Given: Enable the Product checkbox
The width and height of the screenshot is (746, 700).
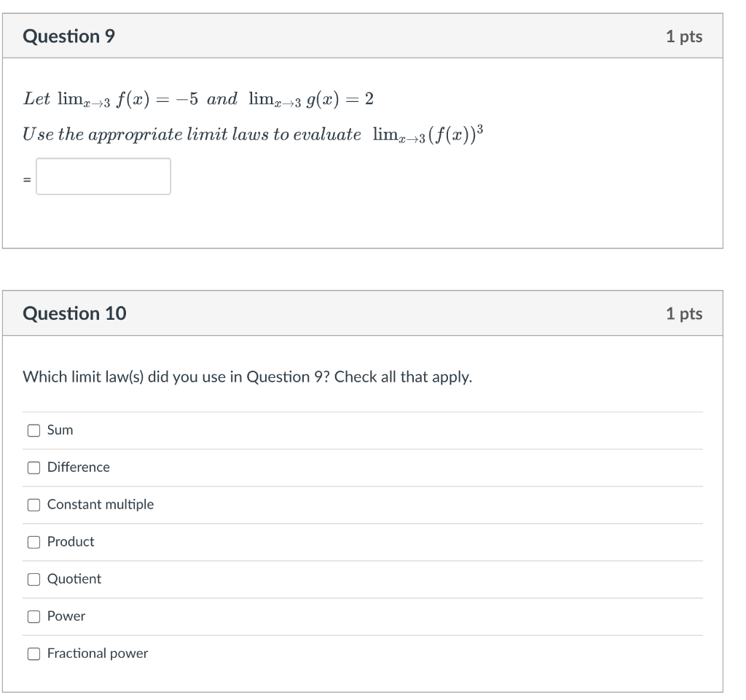Looking at the screenshot, I should pos(34,542).
